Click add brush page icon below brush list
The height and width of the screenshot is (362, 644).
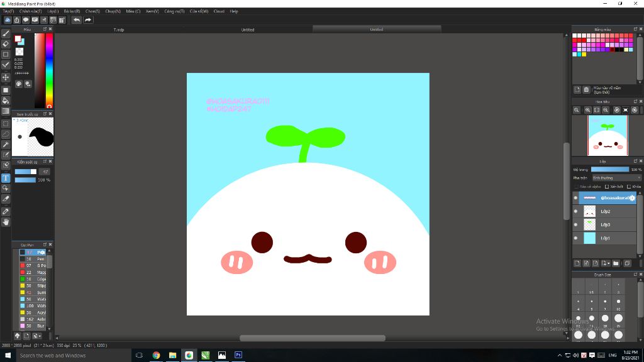point(26,336)
